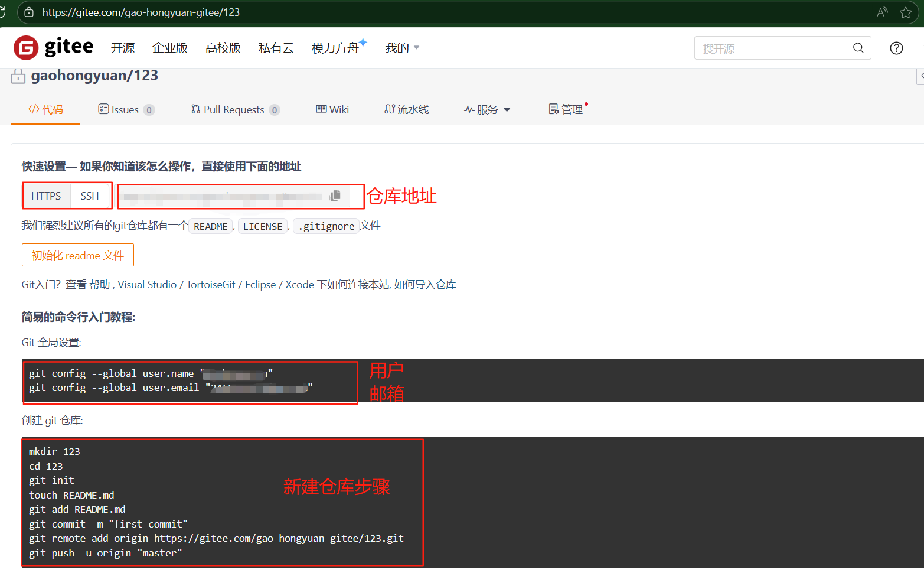Screen dimensions: 924x573
Task: Click the browser favorites star icon
Action: tap(906, 12)
